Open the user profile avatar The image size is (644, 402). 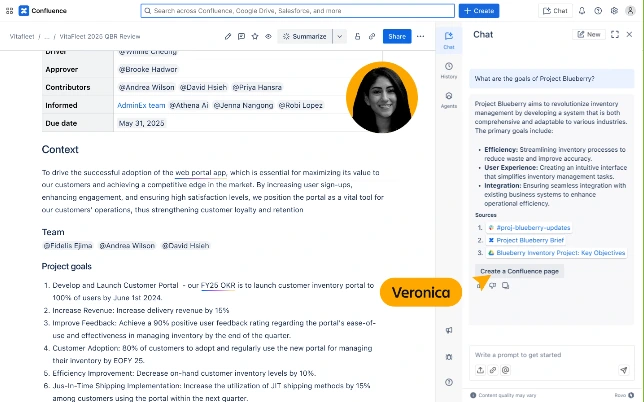coord(630,11)
